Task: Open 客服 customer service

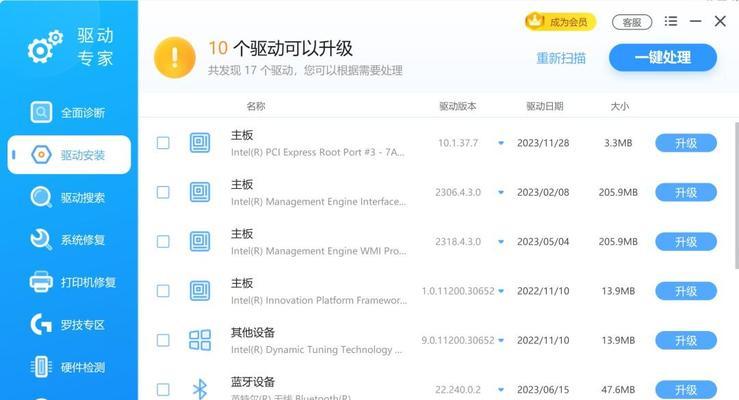Action: pos(632,22)
